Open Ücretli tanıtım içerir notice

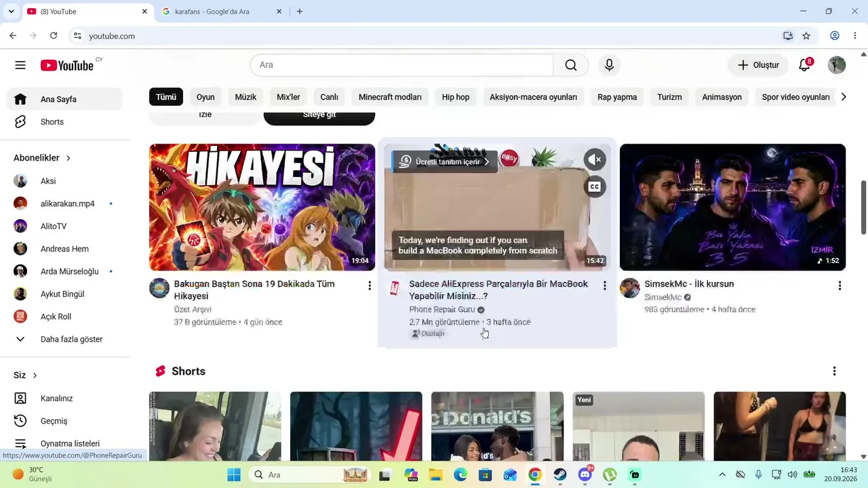tap(446, 162)
